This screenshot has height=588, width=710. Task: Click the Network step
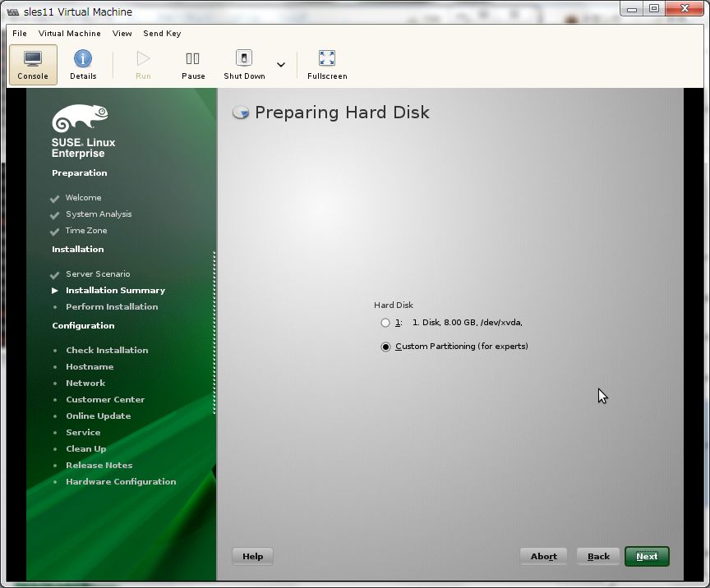point(85,383)
